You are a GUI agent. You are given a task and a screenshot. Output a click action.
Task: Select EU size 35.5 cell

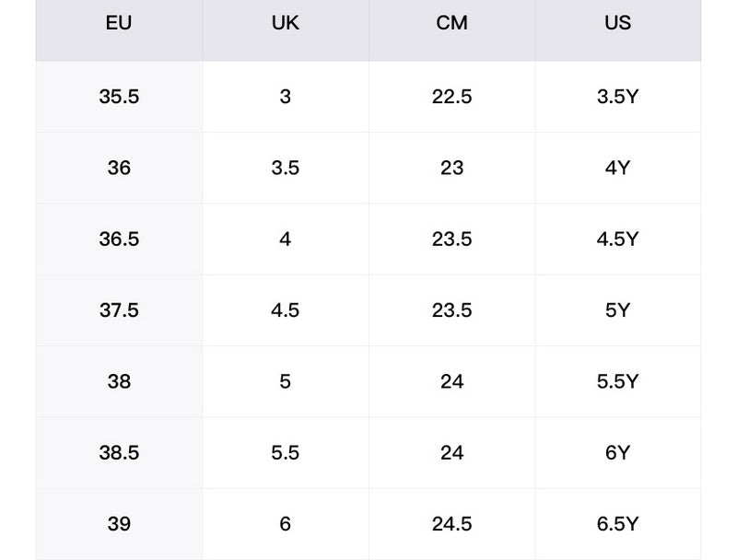coord(119,97)
